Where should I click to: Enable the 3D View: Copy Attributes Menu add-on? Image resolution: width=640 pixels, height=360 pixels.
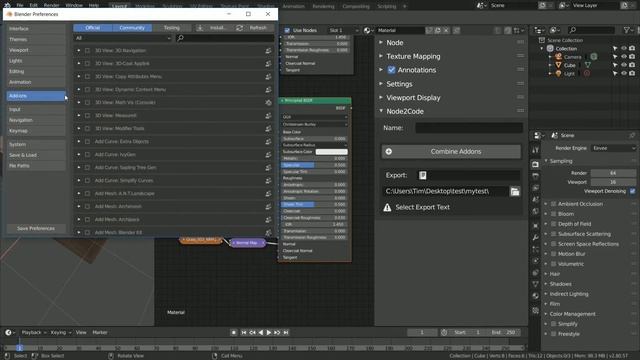click(x=87, y=76)
